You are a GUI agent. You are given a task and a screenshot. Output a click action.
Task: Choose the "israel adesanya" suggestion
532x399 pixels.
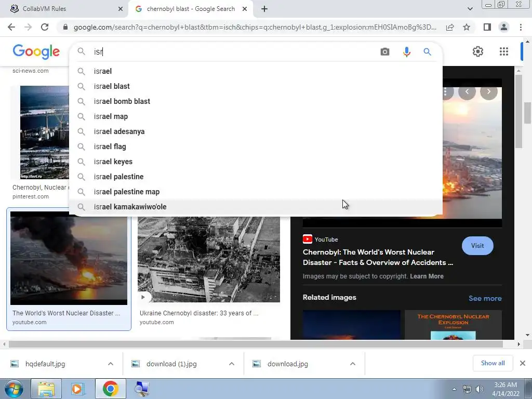(256, 131)
